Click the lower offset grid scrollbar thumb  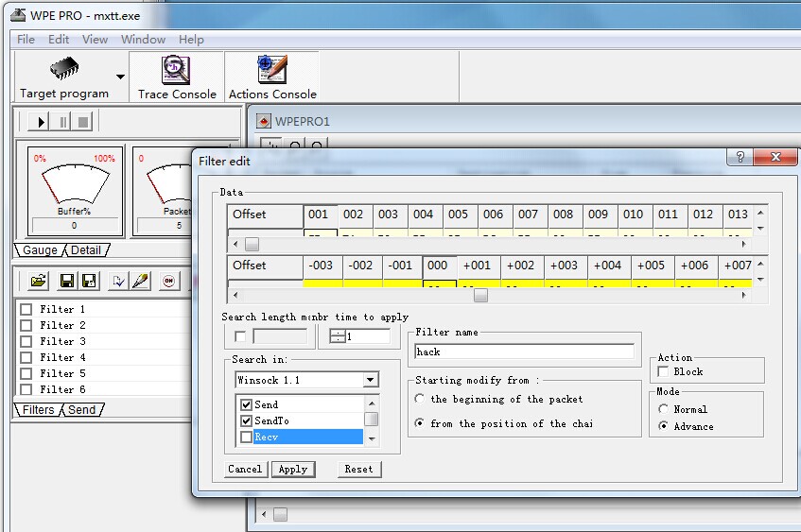pyautogui.click(x=480, y=295)
